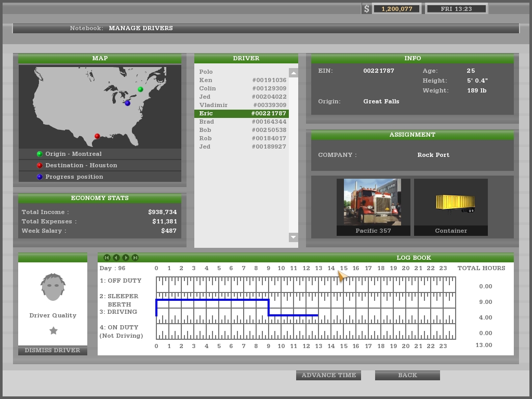The width and height of the screenshot is (532, 399).
Task: Click the EIN value 00221787 in Info
Action: (x=379, y=71)
